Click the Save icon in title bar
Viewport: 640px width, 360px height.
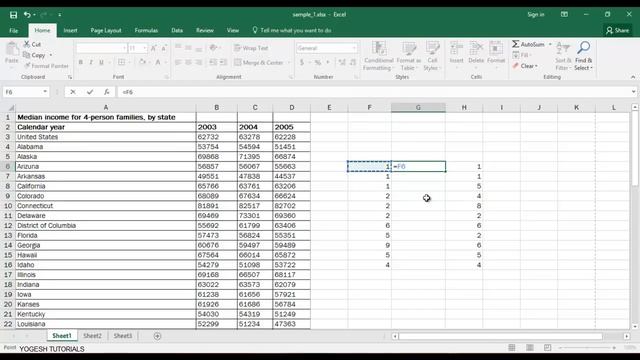13,15
